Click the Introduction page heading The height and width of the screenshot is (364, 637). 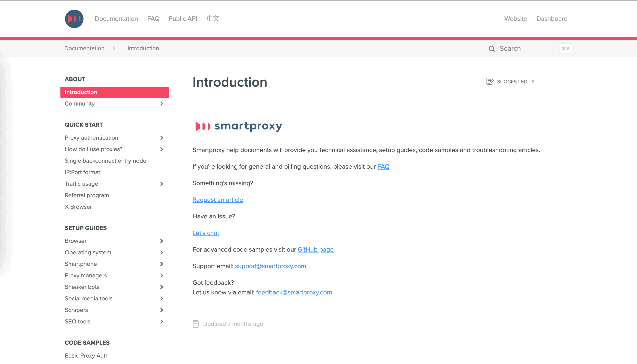click(x=230, y=82)
